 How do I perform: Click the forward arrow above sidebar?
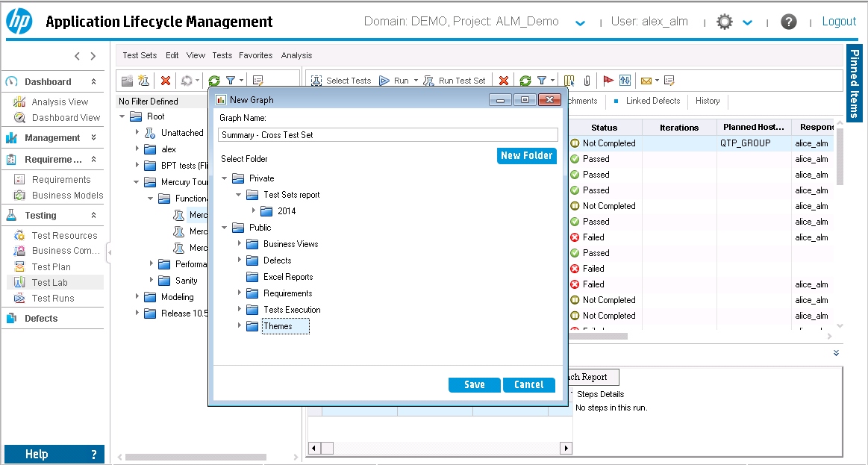click(93, 56)
